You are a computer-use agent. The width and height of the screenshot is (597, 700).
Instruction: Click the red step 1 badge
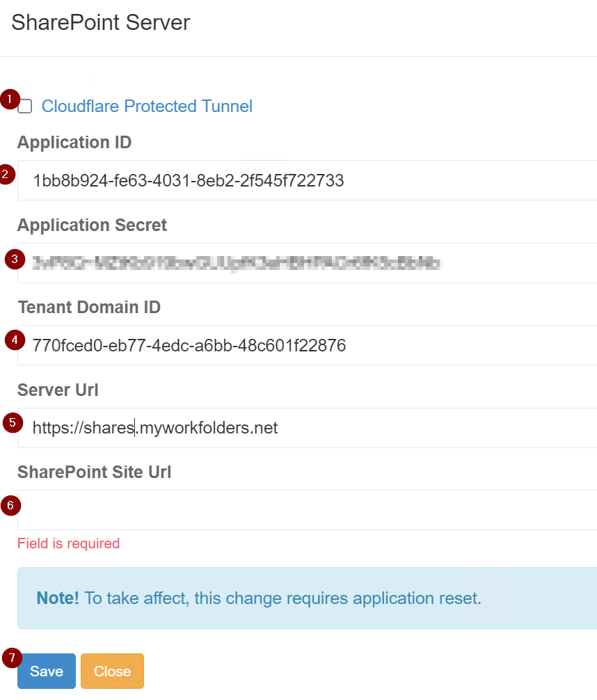coord(10,99)
